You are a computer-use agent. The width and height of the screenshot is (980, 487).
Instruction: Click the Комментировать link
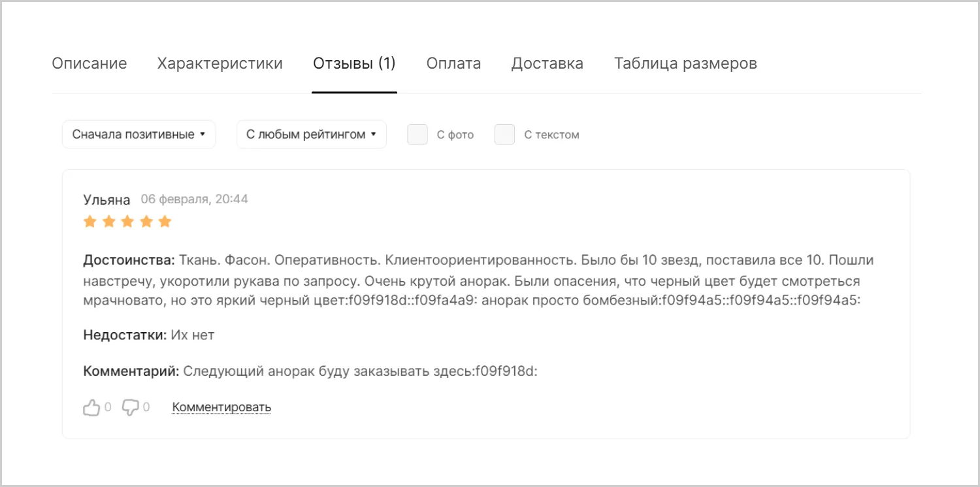(x=221, y=407)
